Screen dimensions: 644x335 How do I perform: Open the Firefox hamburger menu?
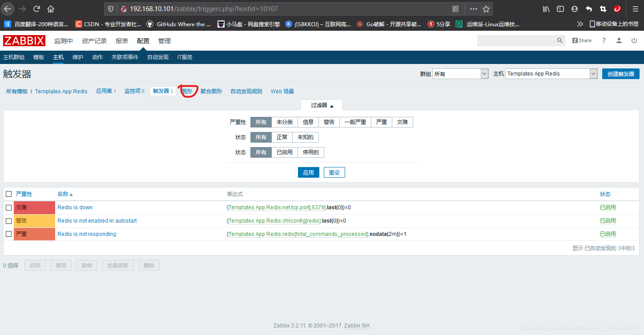point(635,9)
